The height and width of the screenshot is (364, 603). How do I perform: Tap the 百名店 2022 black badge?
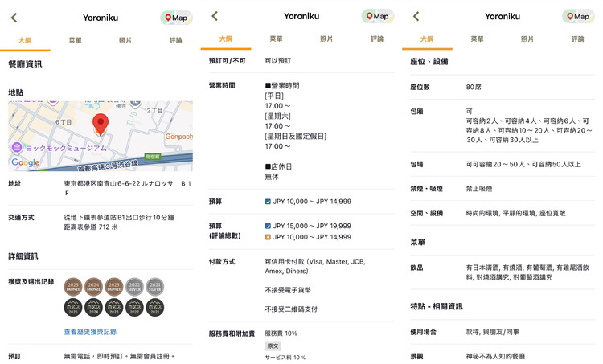pos(134,308)
